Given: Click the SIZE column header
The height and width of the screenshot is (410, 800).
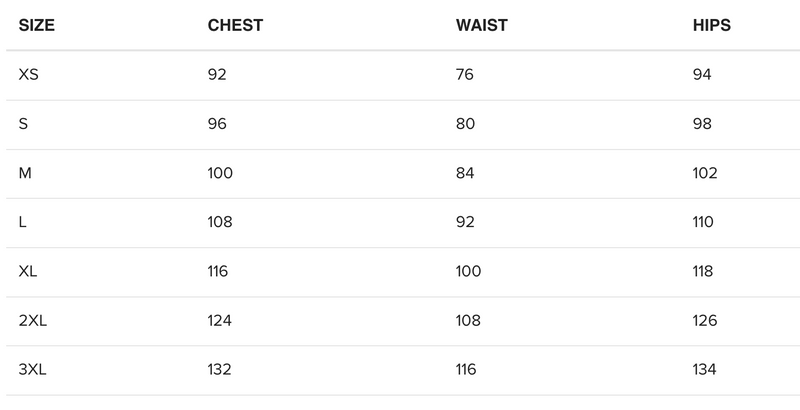Looking at the screenshot, I should [x=36, y=26].
